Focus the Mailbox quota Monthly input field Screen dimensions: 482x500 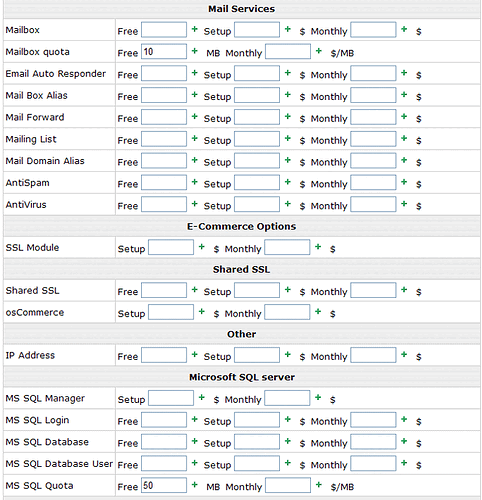288,51
